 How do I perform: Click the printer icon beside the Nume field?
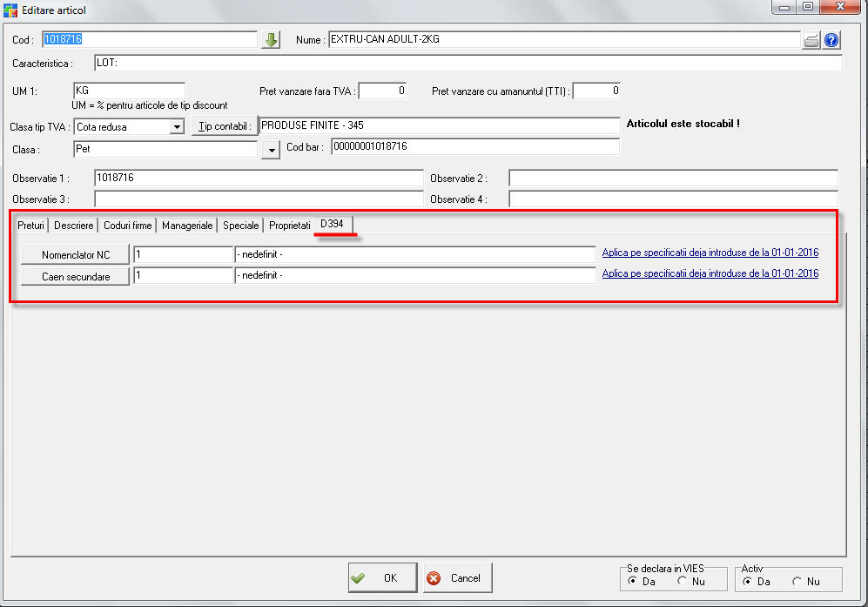click(x=811, y=39)
